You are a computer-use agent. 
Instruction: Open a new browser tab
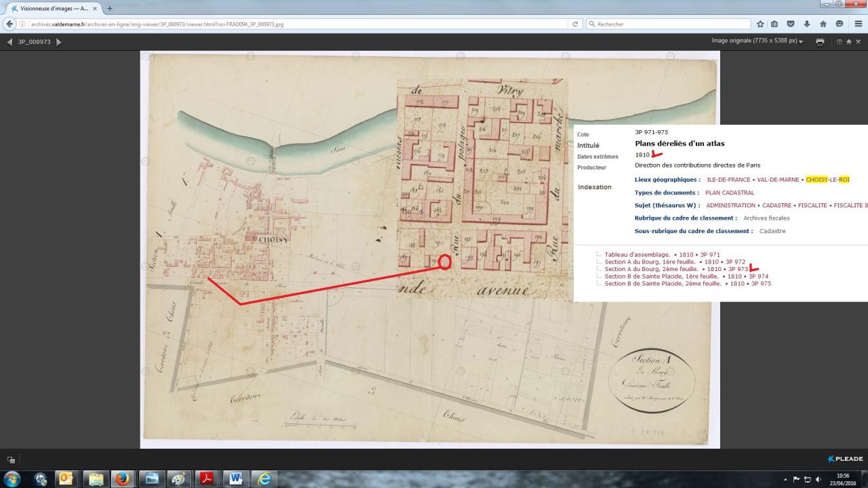110,8
